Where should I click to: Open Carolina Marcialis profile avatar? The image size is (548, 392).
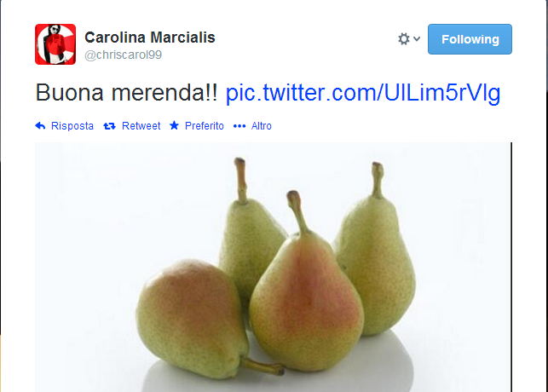point(55,44)
